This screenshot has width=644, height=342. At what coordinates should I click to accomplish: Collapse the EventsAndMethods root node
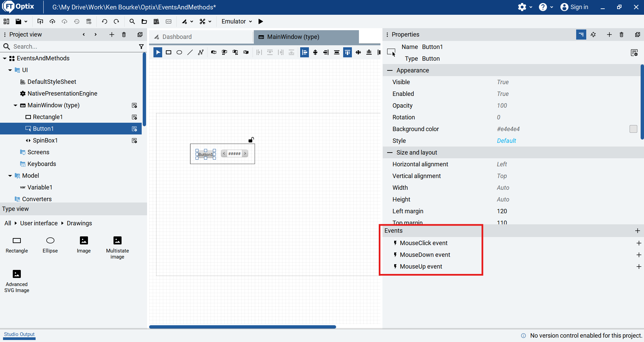[5, 58]
